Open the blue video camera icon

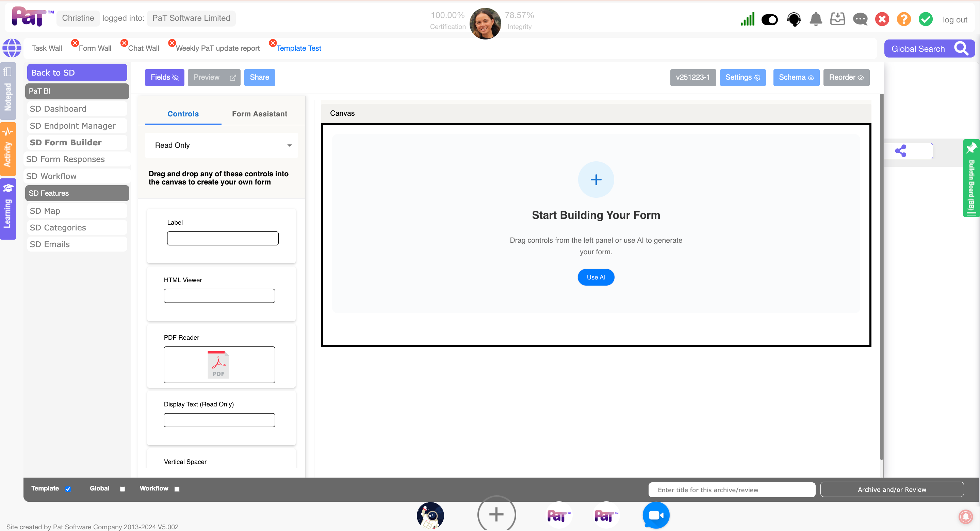coord(655,515)
